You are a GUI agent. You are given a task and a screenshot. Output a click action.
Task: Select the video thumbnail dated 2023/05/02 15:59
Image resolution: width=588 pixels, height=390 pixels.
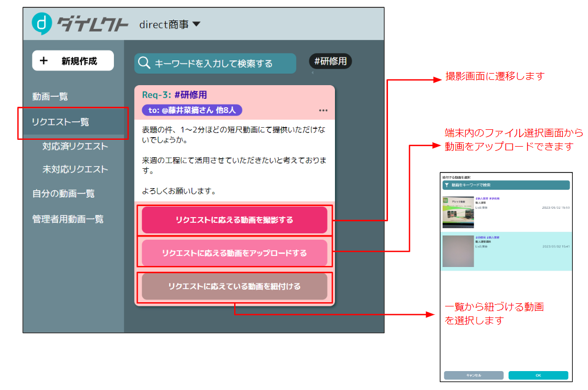(x=458, y=212)
